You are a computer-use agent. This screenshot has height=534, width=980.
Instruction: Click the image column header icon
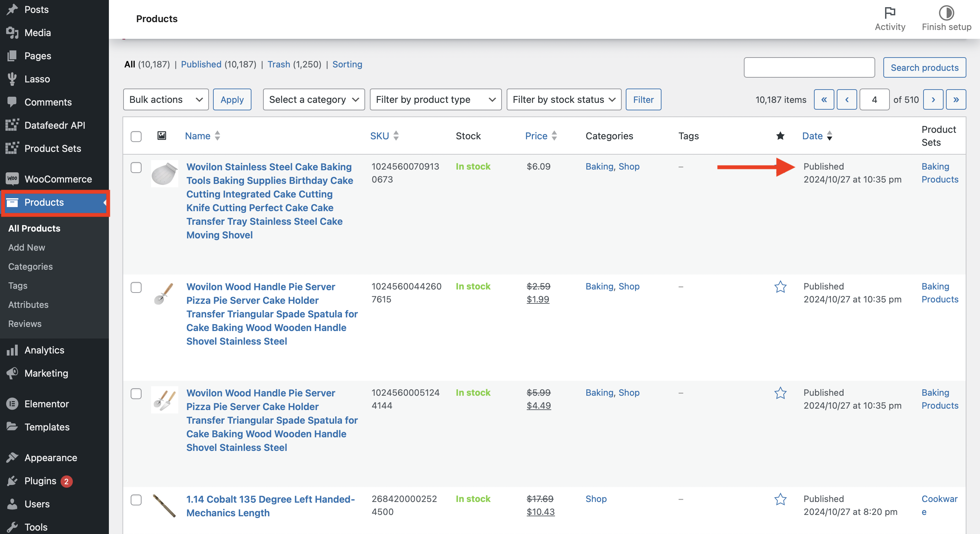(162, 136)
